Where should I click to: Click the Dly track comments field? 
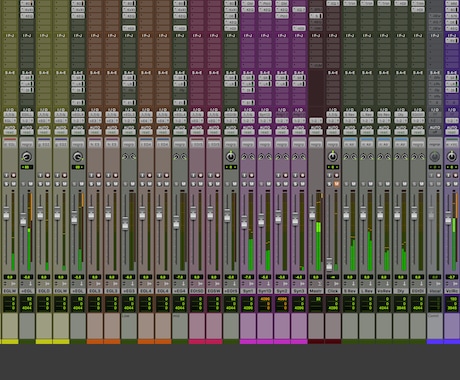(401, 326)
